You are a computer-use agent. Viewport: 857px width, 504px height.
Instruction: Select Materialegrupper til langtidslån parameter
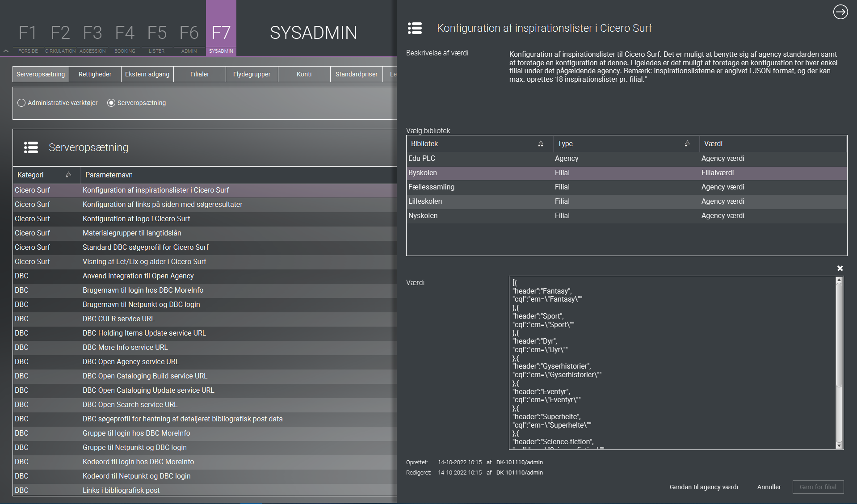205,233
